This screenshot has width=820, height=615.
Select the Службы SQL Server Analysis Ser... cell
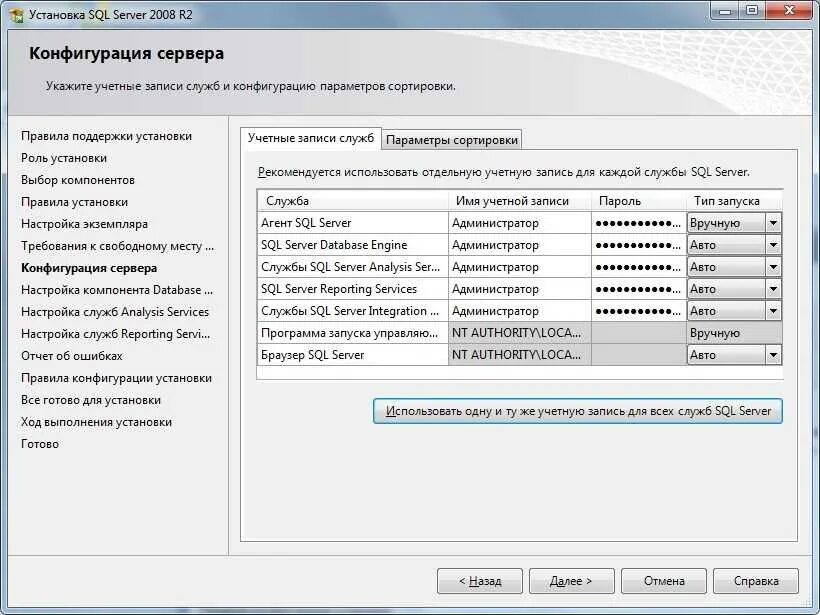point(353,267)
